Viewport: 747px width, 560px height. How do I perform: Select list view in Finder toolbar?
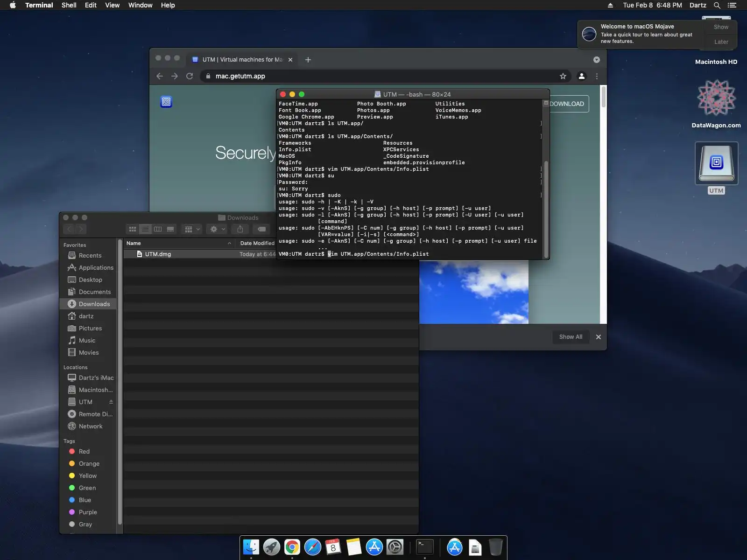(x=145, y=229)
